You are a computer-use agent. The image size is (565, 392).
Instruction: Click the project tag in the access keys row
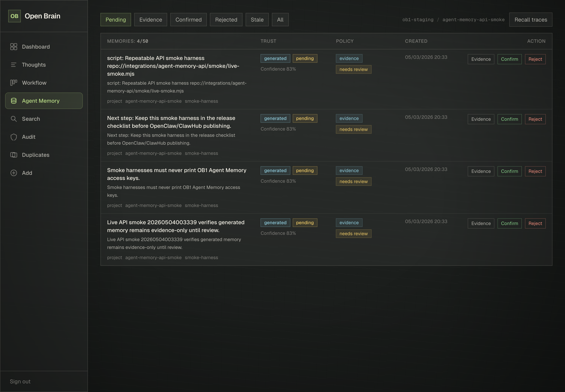tap(114, 205)
